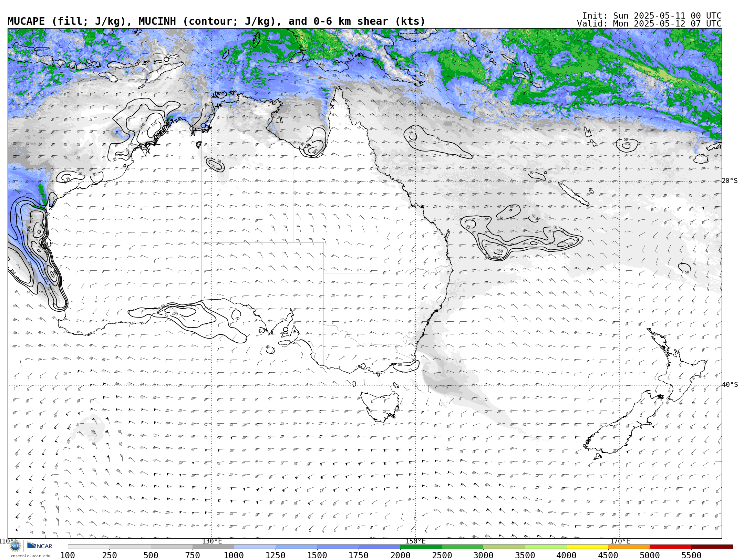The height and width of the screenshot is (560, 744).
Task: Click the 20°S latitude label
Action: (730, 181)
